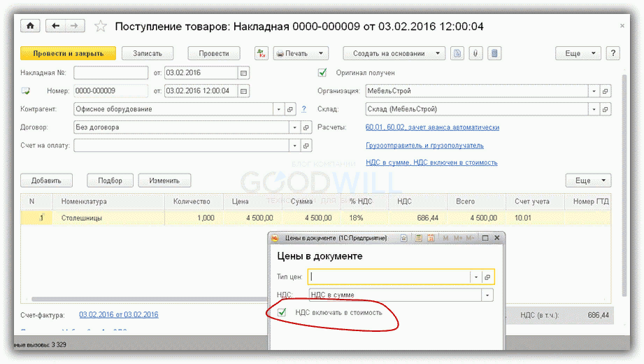Navigate back with the left arrow
644x364 pixels.
(x=55, y=26)
